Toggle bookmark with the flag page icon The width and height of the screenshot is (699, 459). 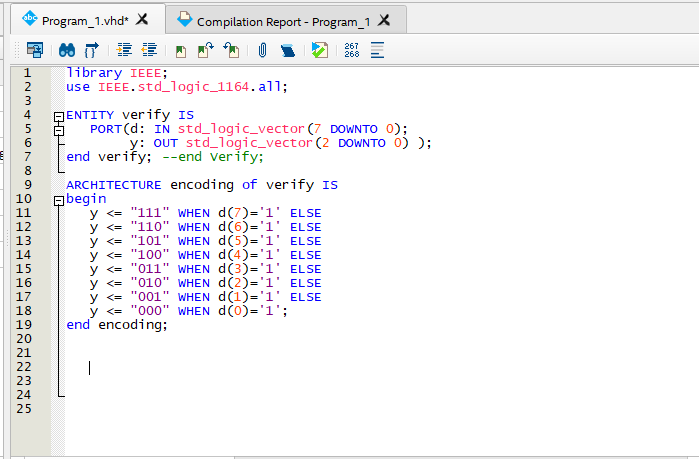click(x=181, y=51)
